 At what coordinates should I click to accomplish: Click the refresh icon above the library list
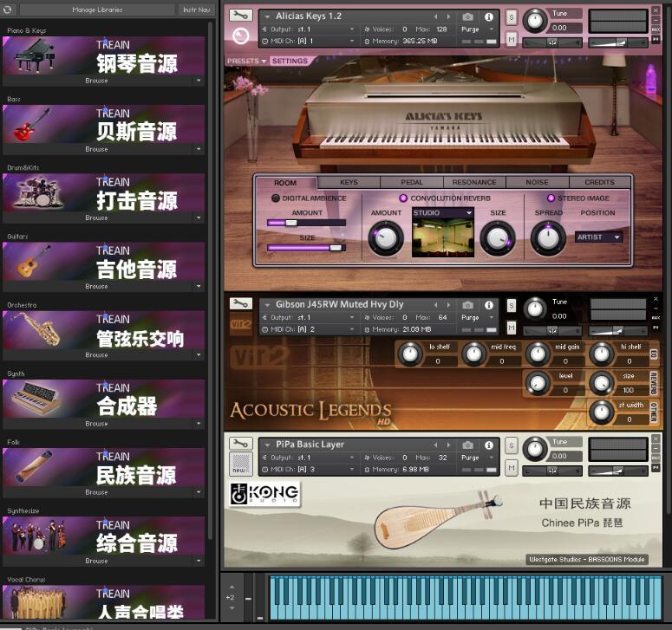click(x=10, y=10)
